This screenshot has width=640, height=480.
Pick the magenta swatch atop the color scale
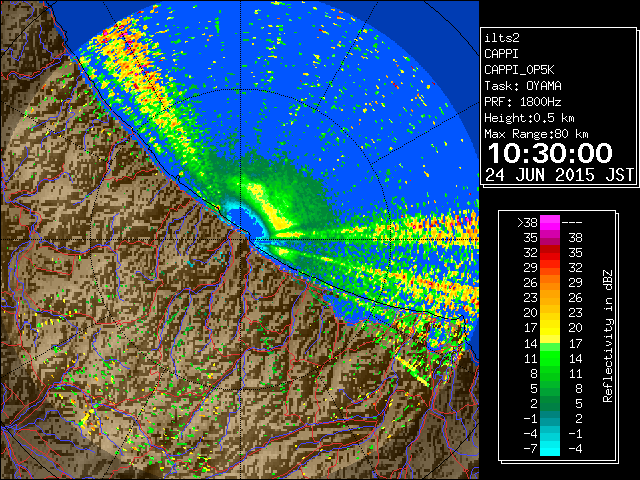[550, 222]
